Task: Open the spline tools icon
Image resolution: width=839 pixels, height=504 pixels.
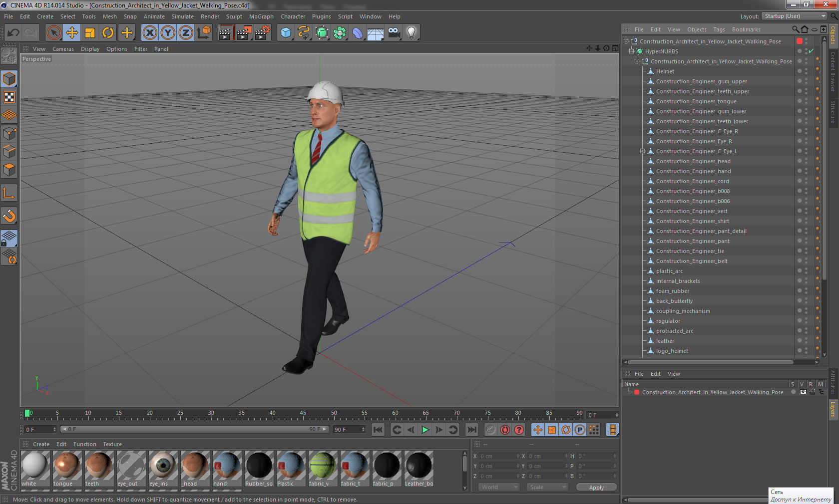Action: 304,33
